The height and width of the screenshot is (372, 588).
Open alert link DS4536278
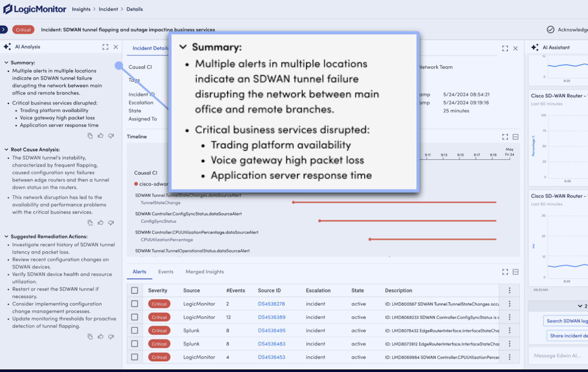pos(271,304)
